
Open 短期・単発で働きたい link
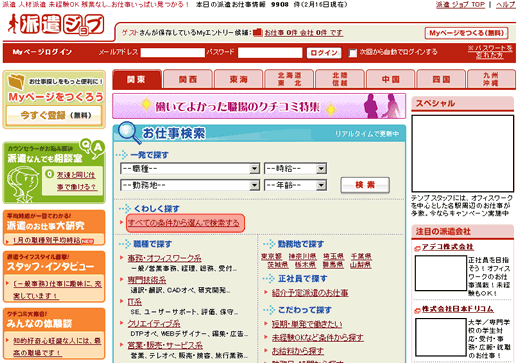click(x=307, y=324)
